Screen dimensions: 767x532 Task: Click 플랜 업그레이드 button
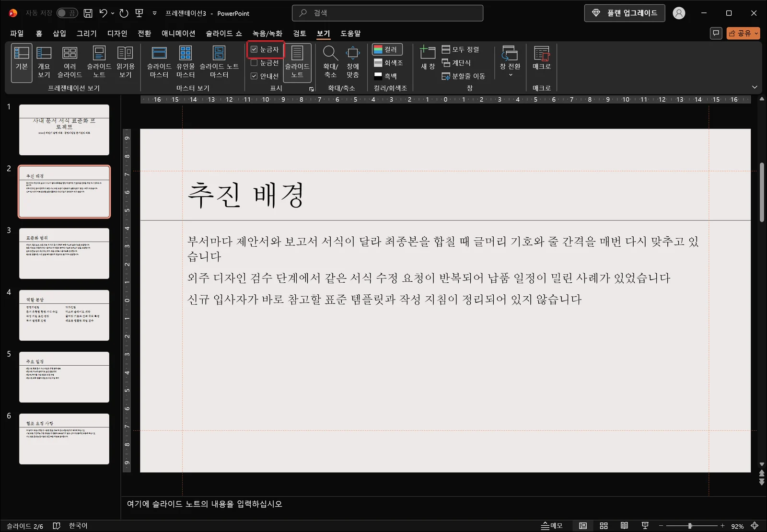point(625,13)
